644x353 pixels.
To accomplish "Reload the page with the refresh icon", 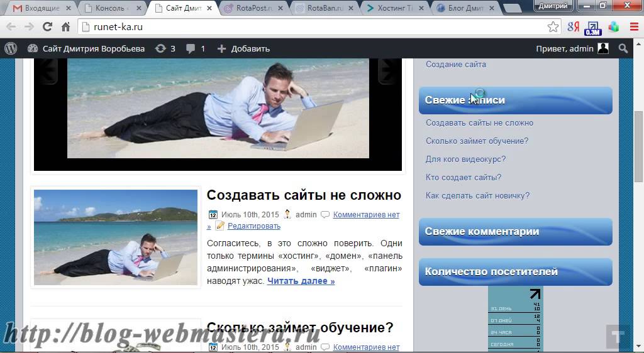I will coord(47,27).
